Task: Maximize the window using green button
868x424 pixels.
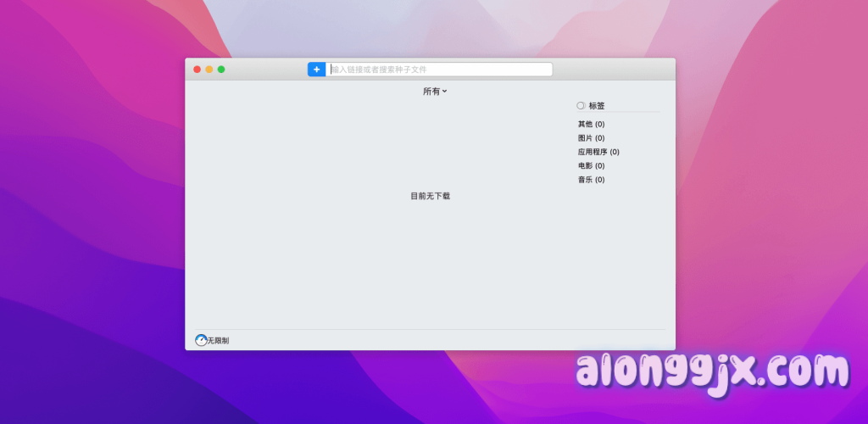Action: [x=221, y=70]
